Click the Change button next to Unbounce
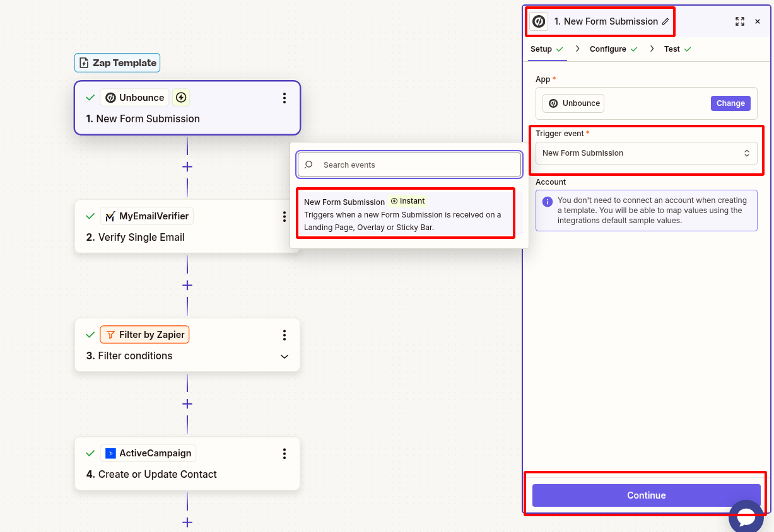Viewport: 774px width, 532px height. [x=730, y=103]
